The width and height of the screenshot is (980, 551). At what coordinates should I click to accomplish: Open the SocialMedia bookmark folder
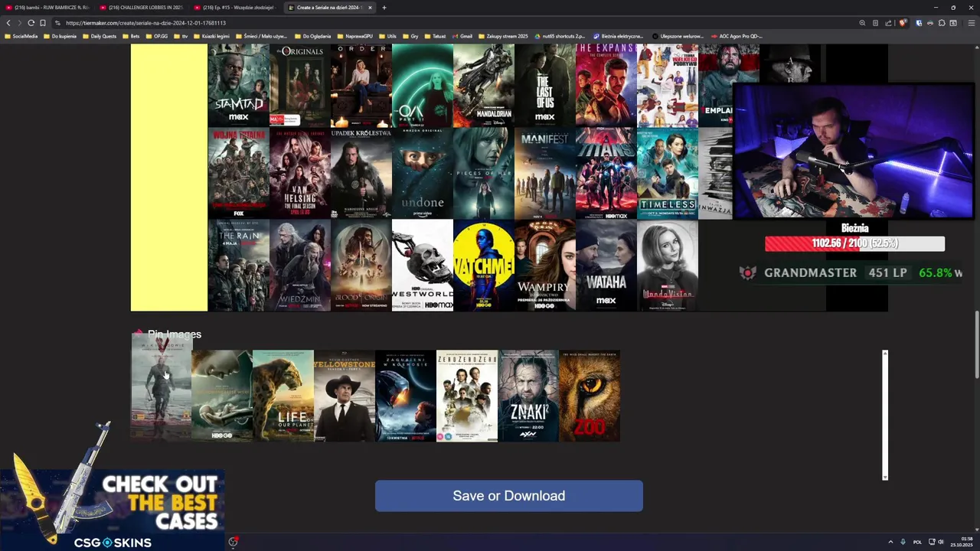pos(21,36)
